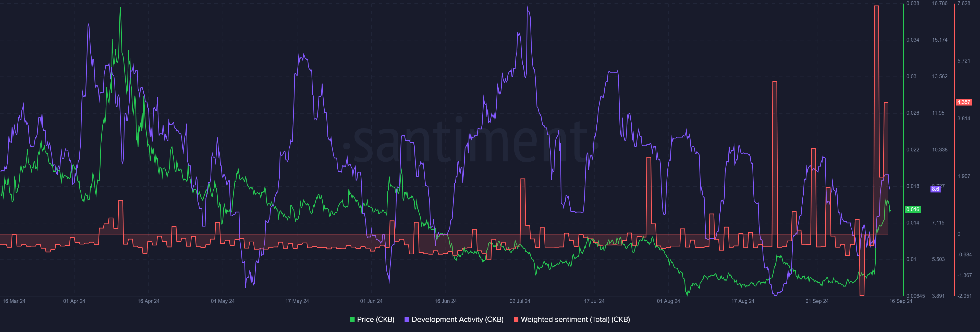The image size is (980, 332).
Task: Click the -0.684 sentiment axis value
Action: 964,255
